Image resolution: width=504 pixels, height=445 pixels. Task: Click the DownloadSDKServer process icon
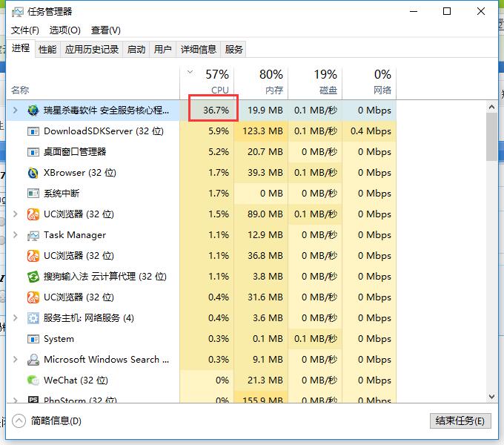coord(33,131)
